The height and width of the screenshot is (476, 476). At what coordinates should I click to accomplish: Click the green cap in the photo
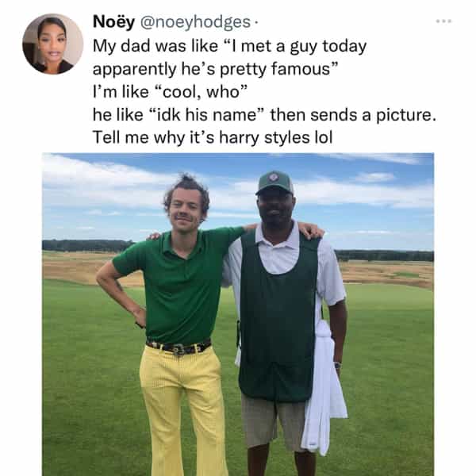click(274, 182)
